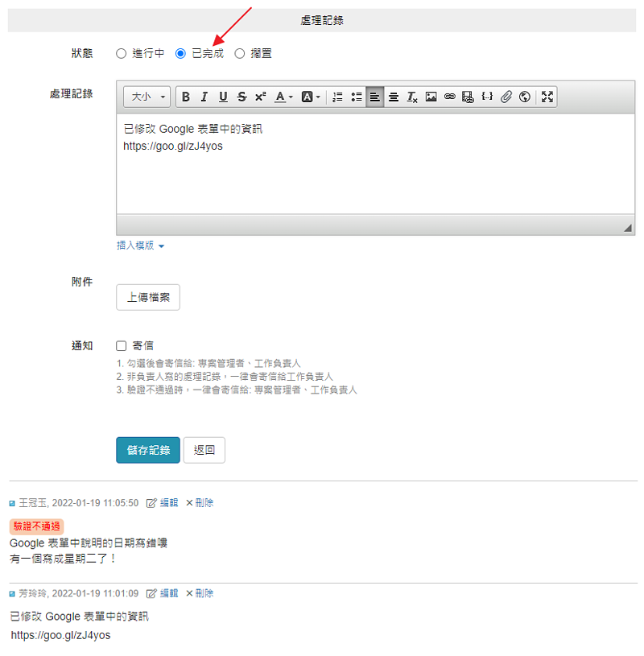Insert an image into the record

point(431,97)
